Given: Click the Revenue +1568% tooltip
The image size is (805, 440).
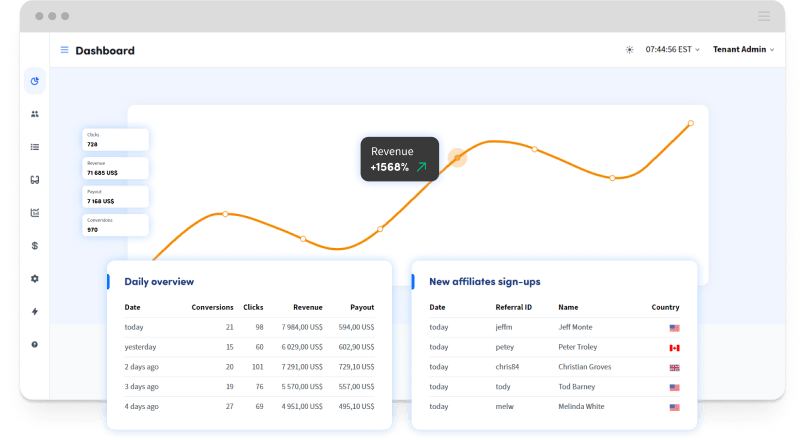Looking at the screenshot, I should (x=399, y=159).
